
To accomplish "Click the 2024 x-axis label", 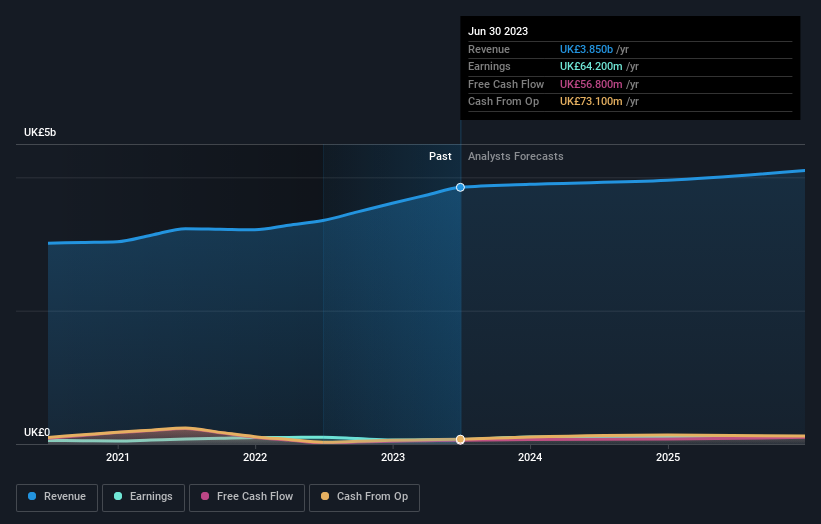I will (530, 457).
